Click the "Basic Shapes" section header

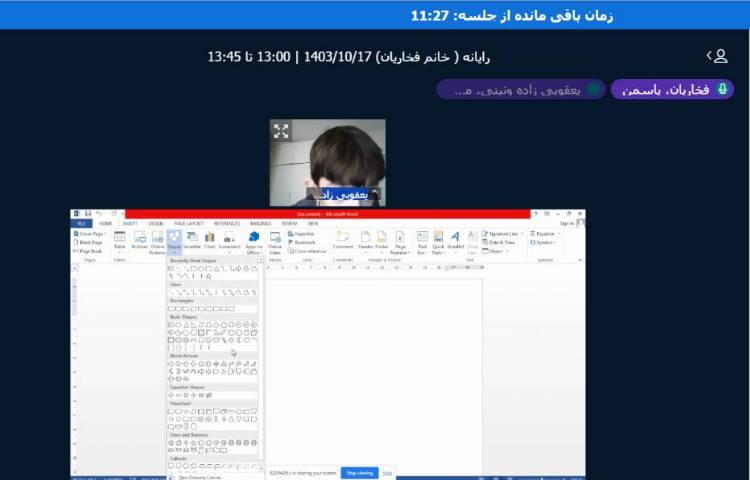coord(213,317)
